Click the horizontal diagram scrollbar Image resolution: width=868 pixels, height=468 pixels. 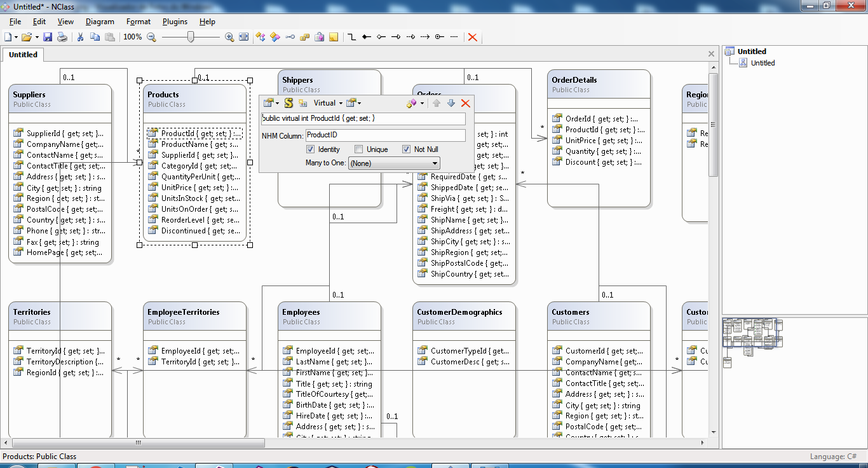(x=356, y=443)
